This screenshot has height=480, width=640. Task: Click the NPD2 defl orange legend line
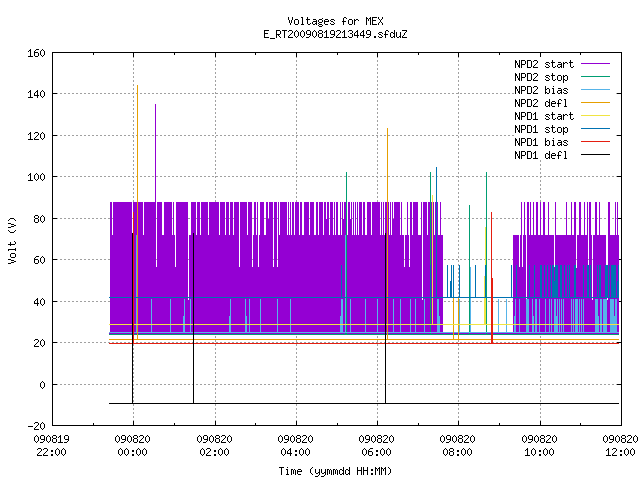pyautogui.click(x=595, y=103)
